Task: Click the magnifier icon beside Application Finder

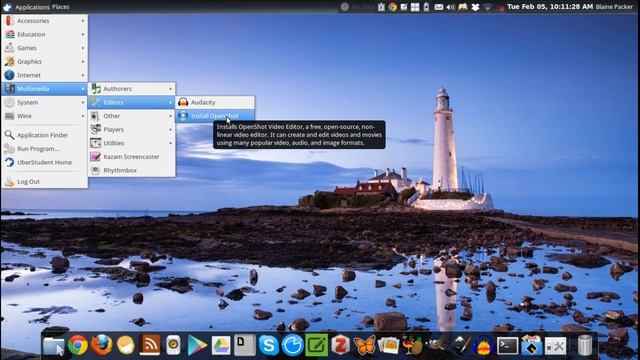Action: tap(9, 135)
